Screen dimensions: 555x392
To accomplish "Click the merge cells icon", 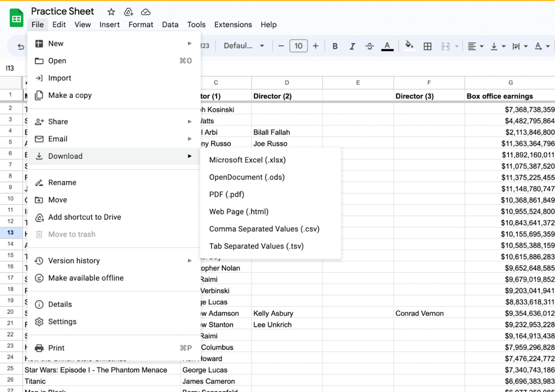I will 445,46.
